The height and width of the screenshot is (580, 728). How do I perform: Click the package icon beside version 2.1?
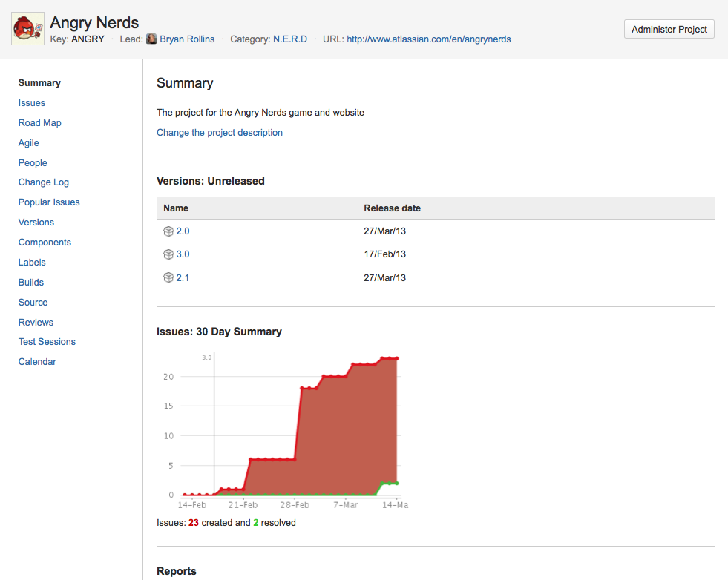(168, 278)
